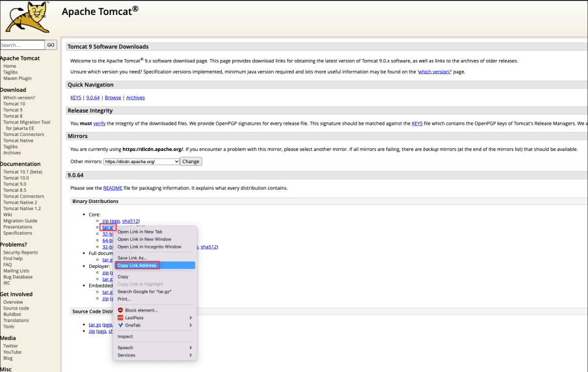The image size is (588, 372).
Task: Click the Core zip download link
Action: pos(105,221)
